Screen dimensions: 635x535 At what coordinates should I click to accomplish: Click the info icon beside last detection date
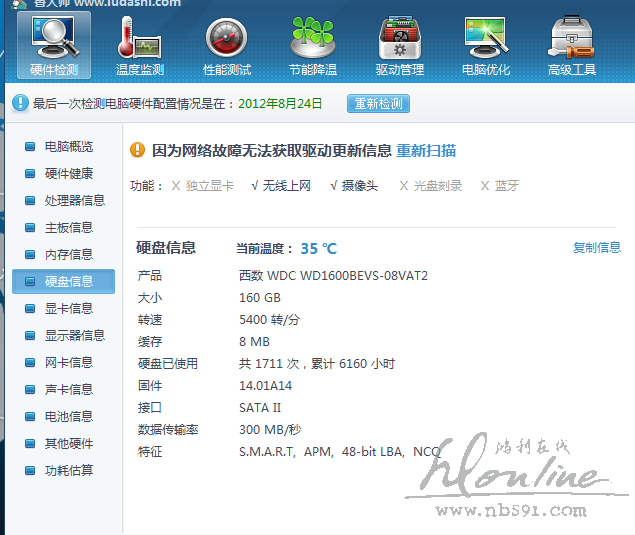coord(20,103)
